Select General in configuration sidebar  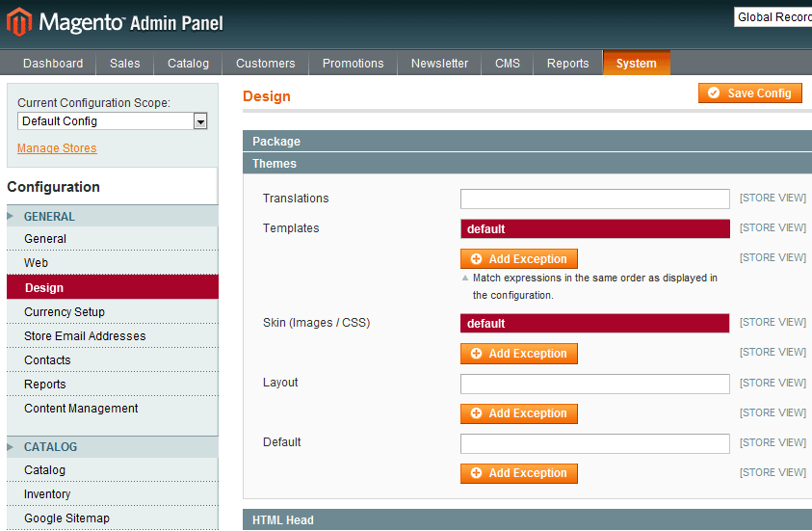click(x=113, y=239)
